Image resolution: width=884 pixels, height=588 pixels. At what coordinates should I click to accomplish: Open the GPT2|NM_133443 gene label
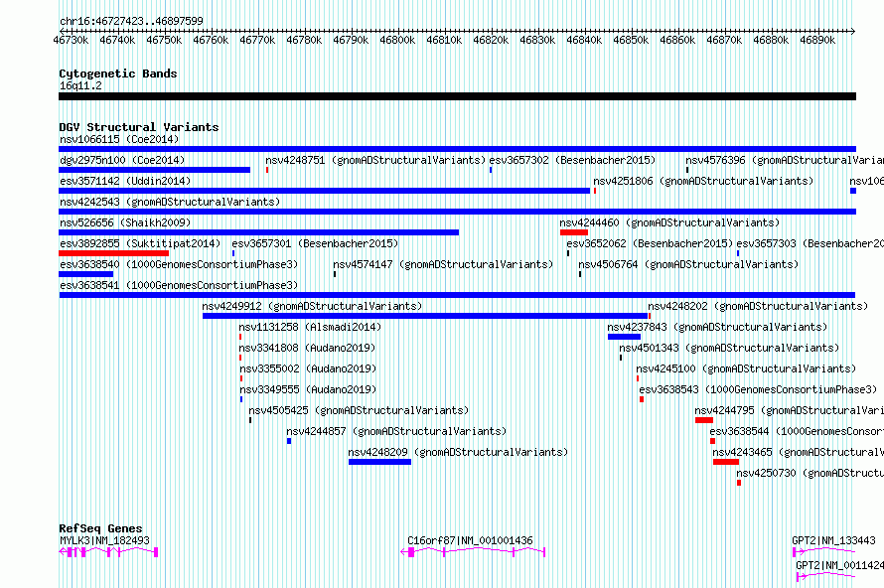click(833, 540)
